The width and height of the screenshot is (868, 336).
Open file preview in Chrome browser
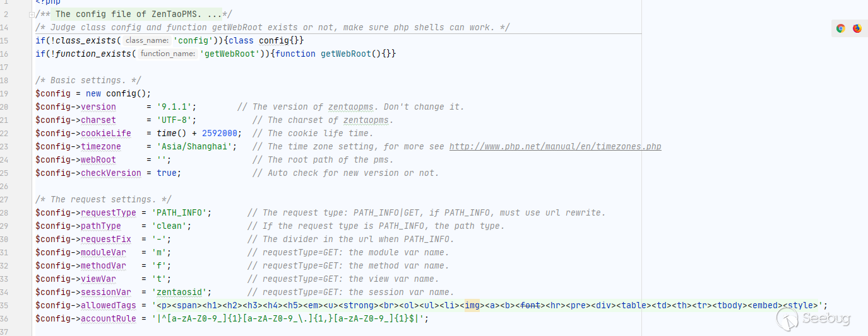[x=840, y=28]
